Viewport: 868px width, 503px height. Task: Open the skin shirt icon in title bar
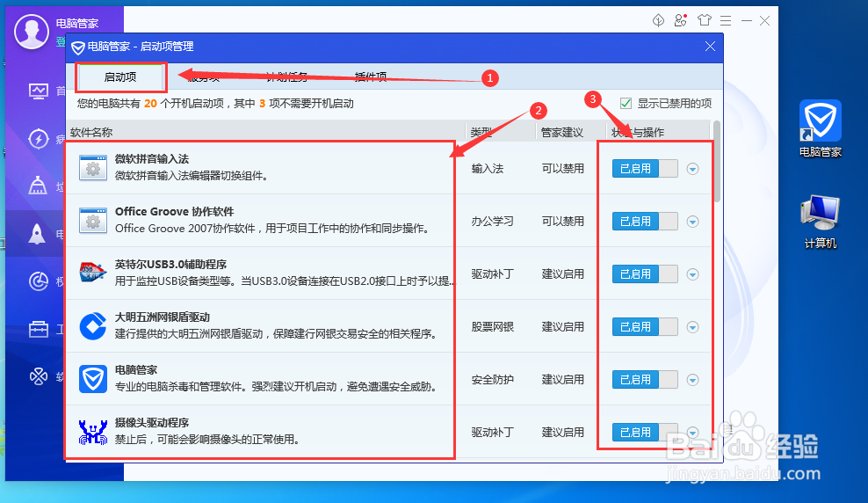coord(704,20)
